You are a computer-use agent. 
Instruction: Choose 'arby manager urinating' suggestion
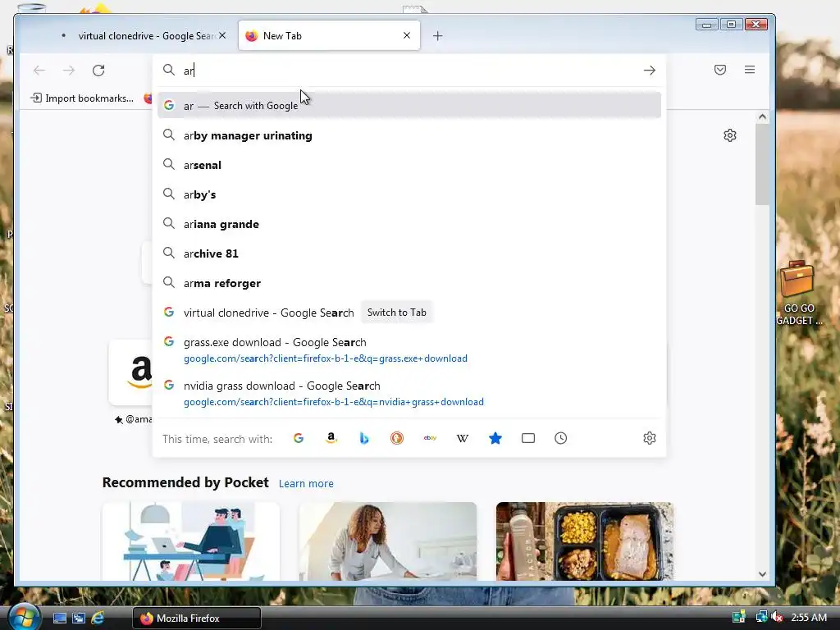click(x=409, y=135)
